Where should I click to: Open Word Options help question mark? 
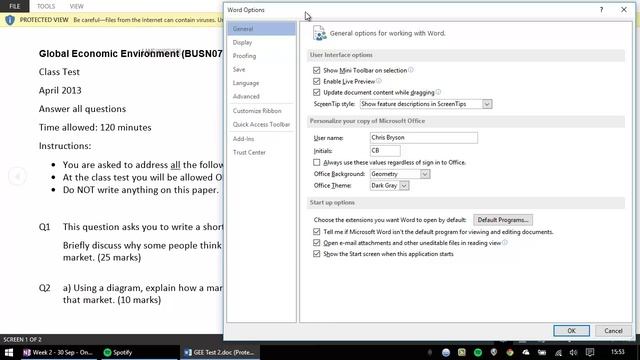click(601, 10)
